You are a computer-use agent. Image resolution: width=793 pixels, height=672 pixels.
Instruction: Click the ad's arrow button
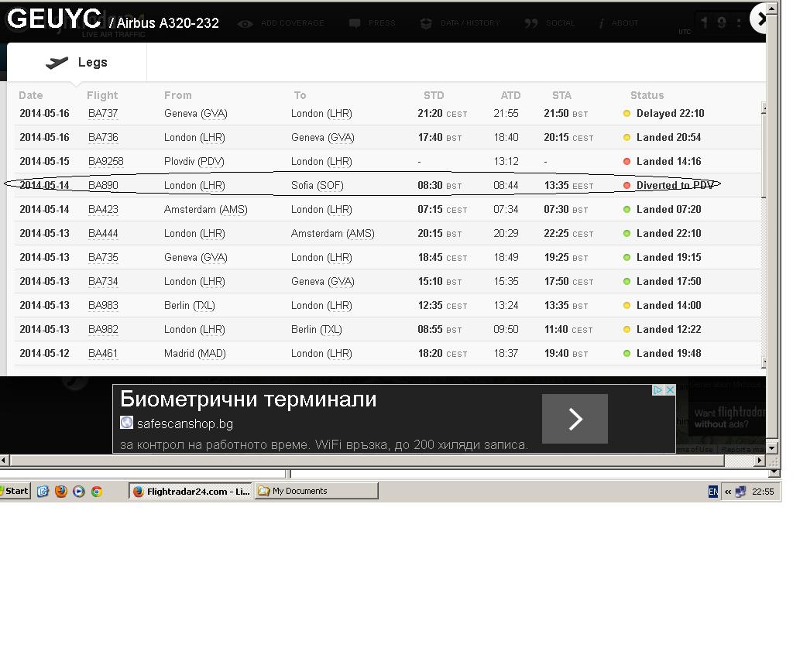tap(575, 419)
